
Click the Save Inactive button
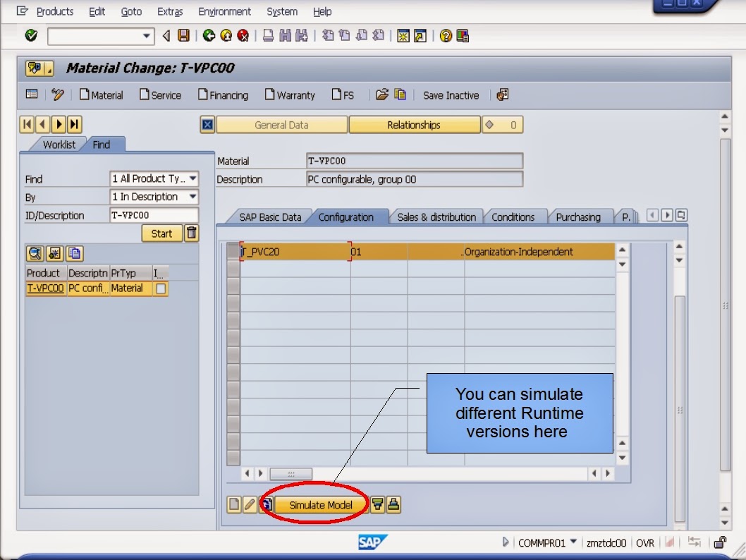pyautogui.click(x=451, y=95)
